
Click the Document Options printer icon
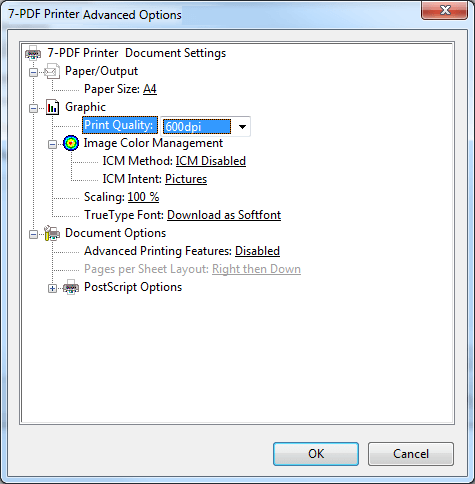[52, 233]
